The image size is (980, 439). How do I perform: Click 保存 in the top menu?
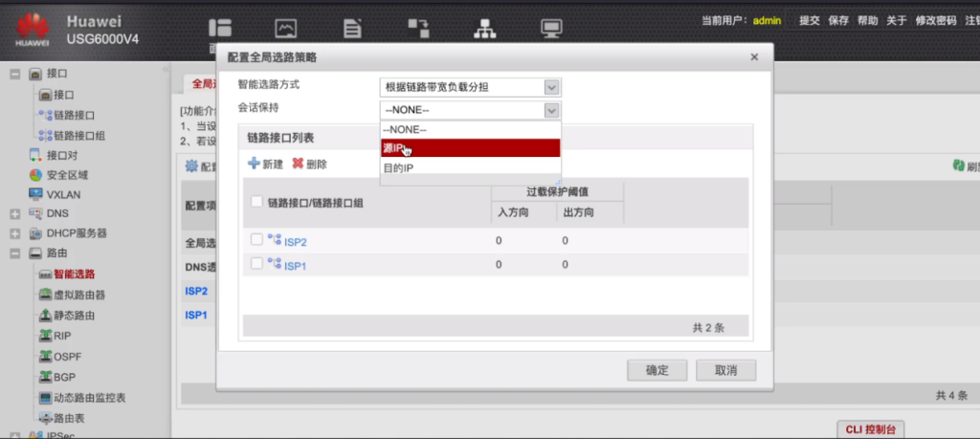838,20
